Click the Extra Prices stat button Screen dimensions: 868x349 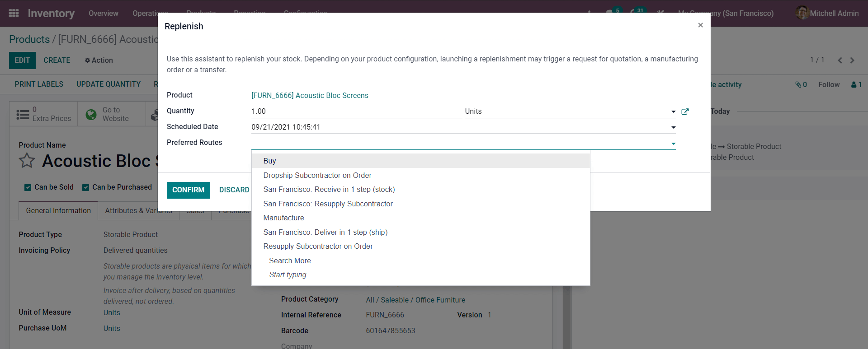(43, 114)
